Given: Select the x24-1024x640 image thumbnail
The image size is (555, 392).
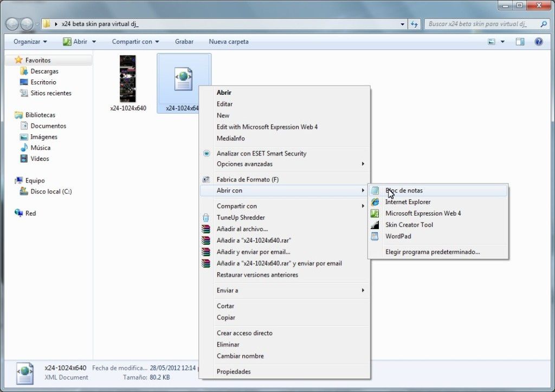Looking at the screenshot, I should pos(128,79).
